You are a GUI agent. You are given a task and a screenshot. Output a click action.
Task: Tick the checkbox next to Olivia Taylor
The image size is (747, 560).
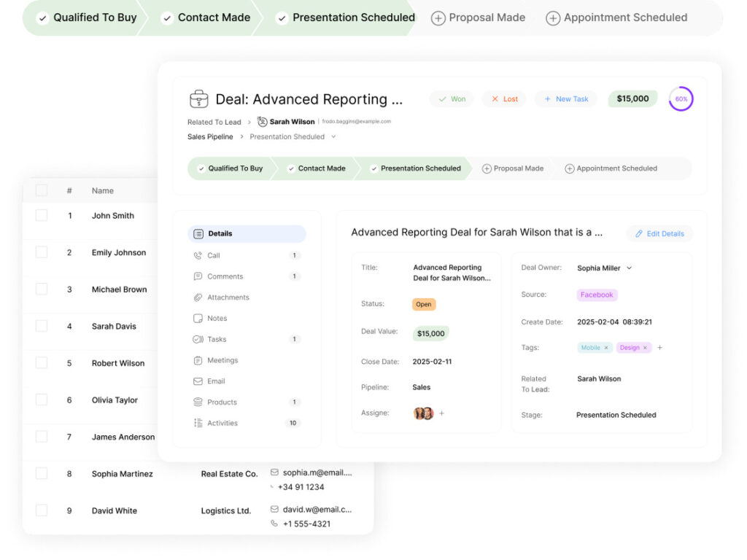click(x=42, y=400)
